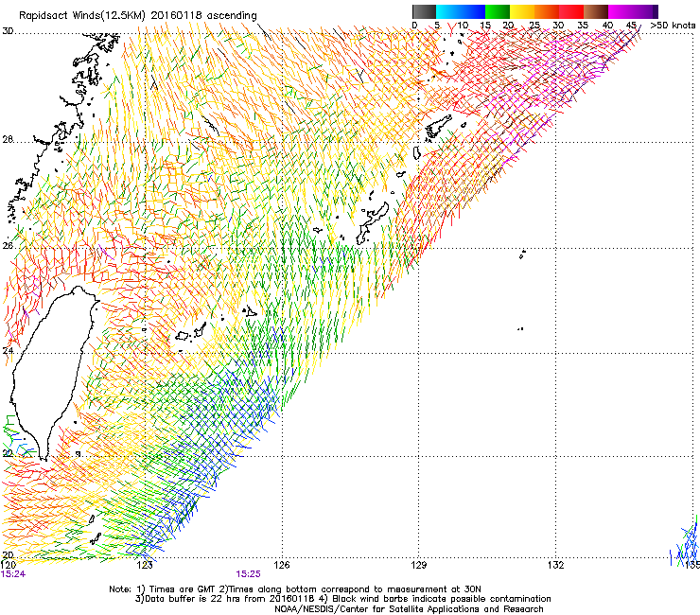Click the 'Data buffer is 22 hrs' note
The image size is (700, 615).
tap(224, 599)
